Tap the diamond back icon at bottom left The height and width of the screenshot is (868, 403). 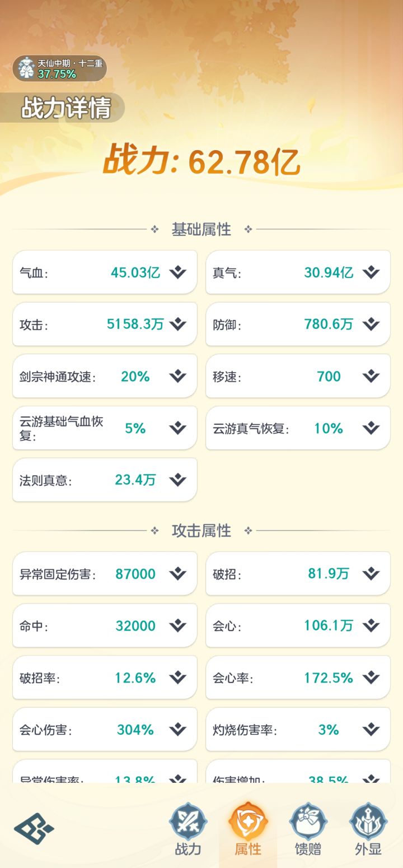pyautogui.click(x=34, y=829)
